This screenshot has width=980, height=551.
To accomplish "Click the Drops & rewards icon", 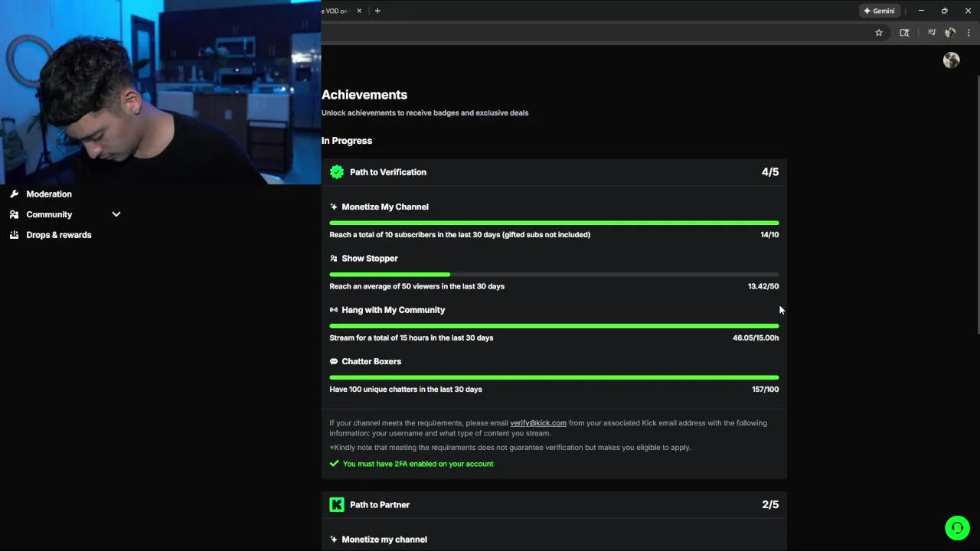I will 14,235.
